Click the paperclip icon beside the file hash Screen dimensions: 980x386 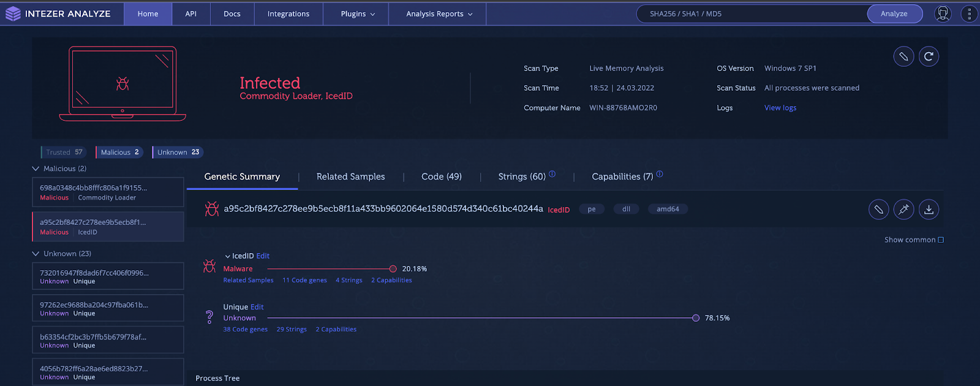click(878, 210)
